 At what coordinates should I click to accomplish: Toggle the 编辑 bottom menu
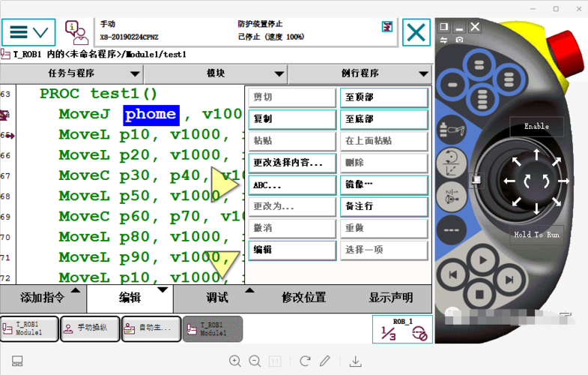pos(130,298)
